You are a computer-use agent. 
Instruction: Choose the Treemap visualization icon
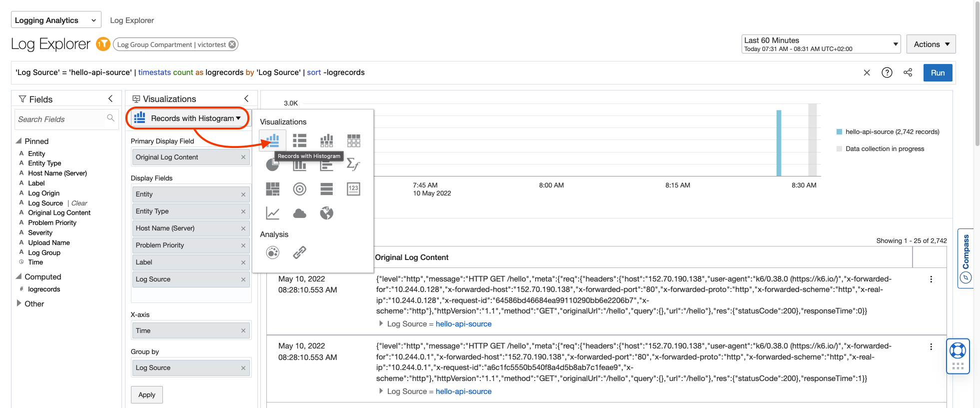pyautogui.click(x=272, y=188)
